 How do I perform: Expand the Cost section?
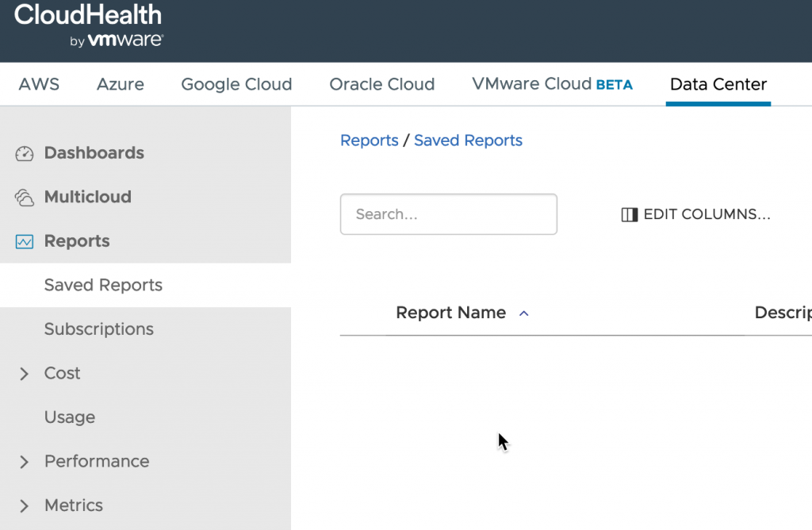click(x=24, y=374)
